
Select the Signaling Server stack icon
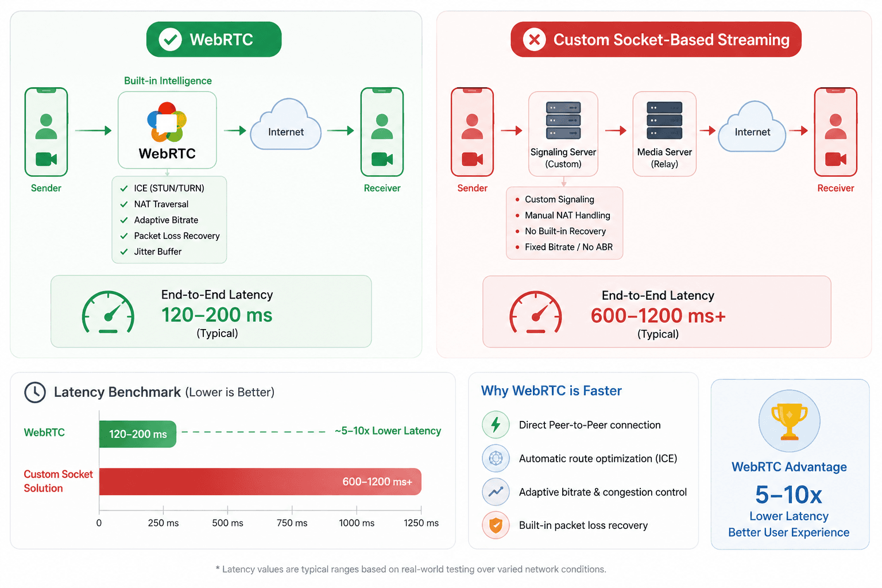coord(563,120)
